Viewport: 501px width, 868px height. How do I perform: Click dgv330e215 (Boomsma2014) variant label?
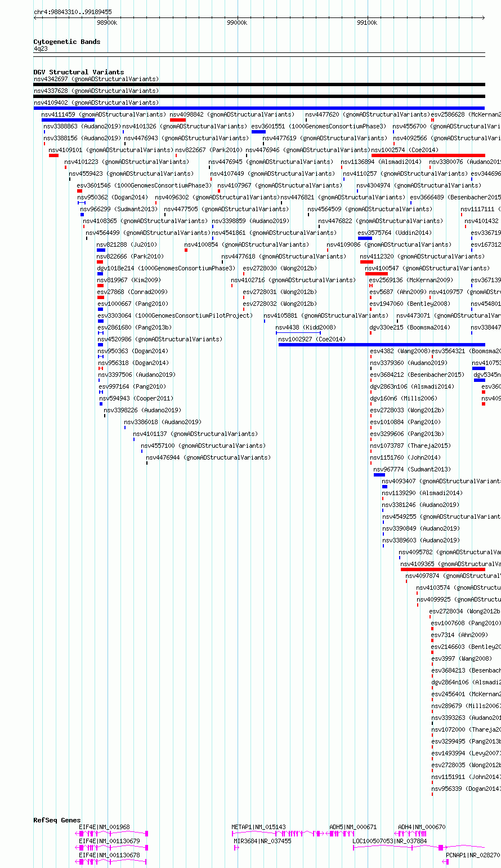pos(410,327)
